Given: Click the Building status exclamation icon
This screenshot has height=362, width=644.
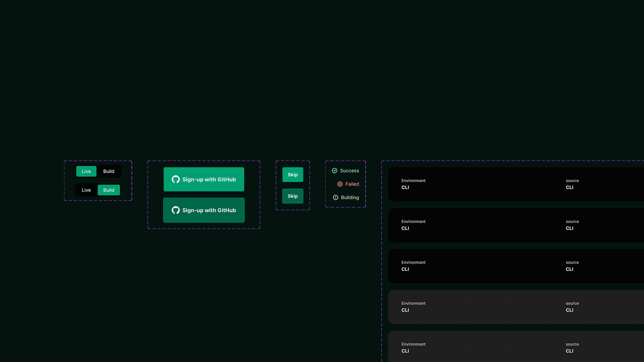Looking at the screenshot, I should pos(335,197).
